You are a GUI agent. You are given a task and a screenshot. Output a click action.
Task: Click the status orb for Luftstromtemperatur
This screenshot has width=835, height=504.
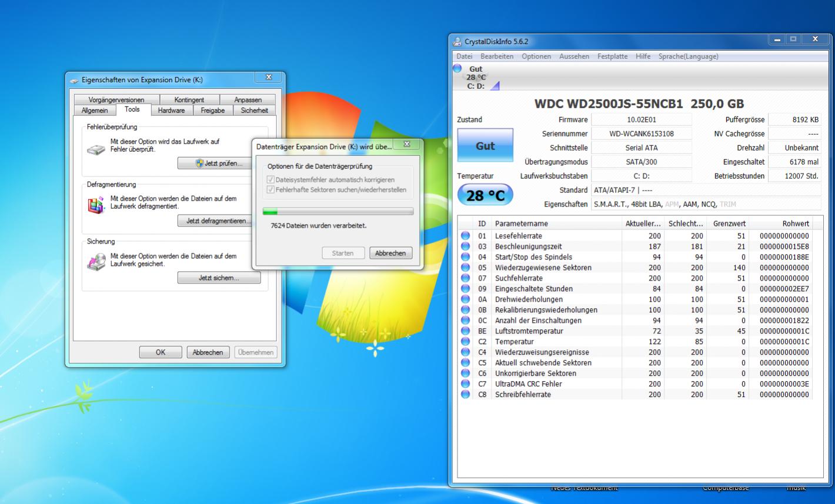[466, 331]
